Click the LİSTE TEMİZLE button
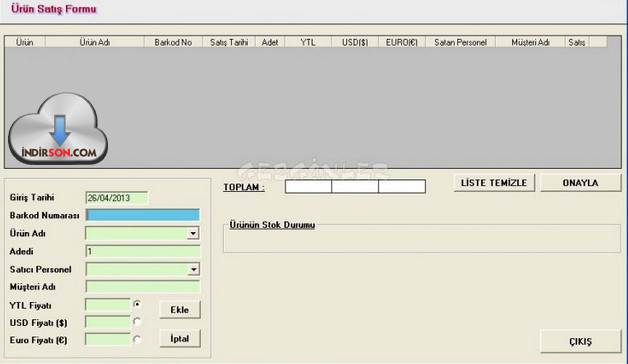 [x=494, y=183]
